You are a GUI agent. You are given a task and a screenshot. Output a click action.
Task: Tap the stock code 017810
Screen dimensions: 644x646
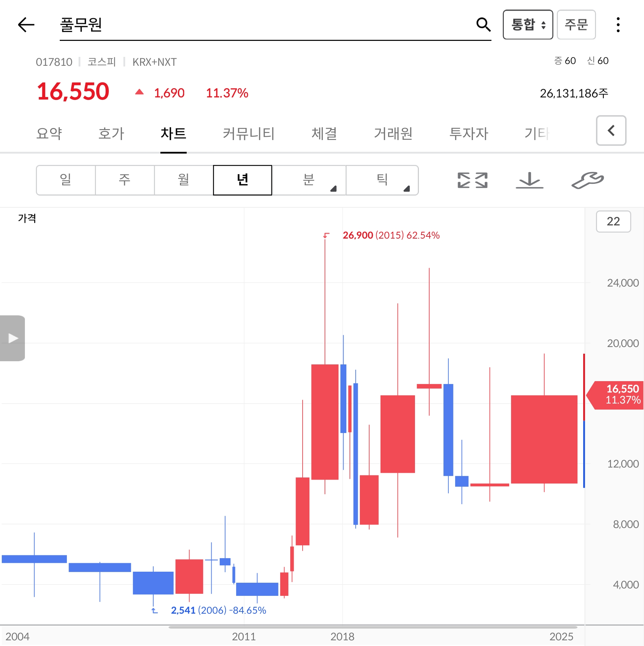pyautogui.click(x=54, y=62)
